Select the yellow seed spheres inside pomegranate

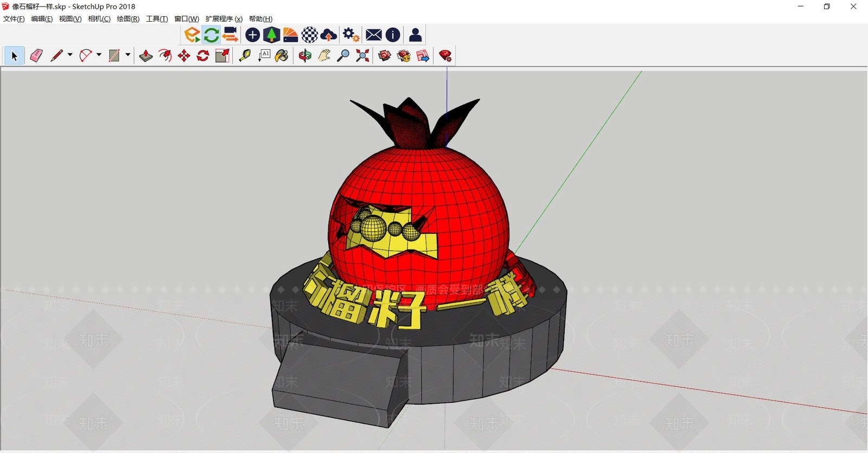click(385, 226)
